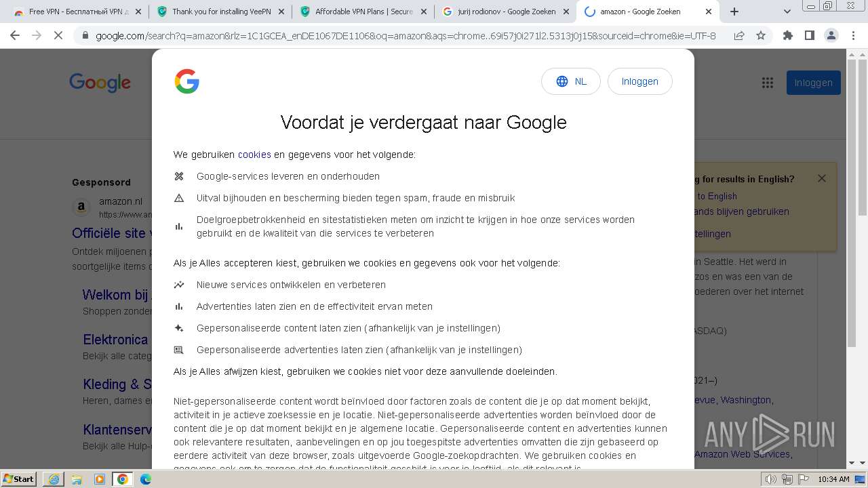868x488 pixels.
Task: Open Internet Explorer from the taskbar
Action: (x=54, y=479)
